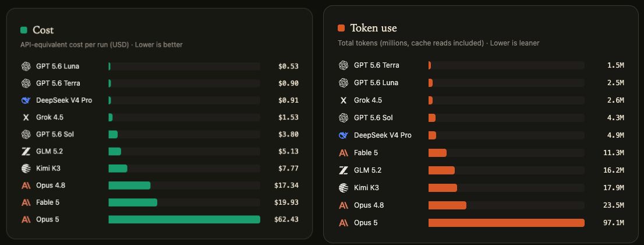
Task: Click the Fable 5 orange token bar
Action: 437,153
